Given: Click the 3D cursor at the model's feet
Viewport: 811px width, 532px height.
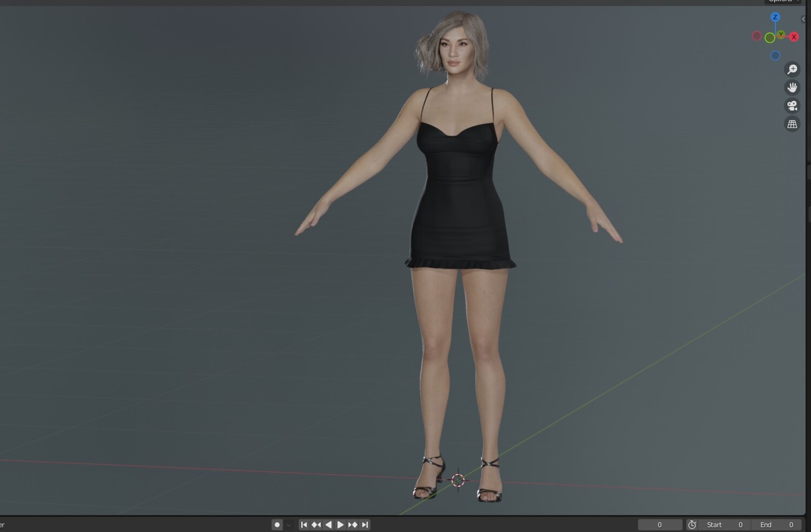Looking at the screenshot, I should (458, 480).
